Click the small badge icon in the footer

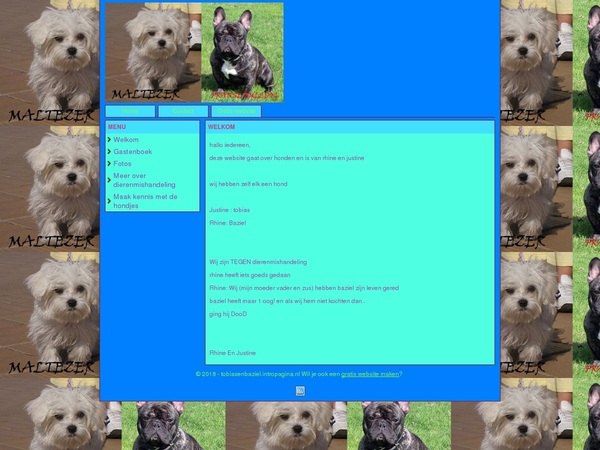pyautogui.click(x=300, y=391)
